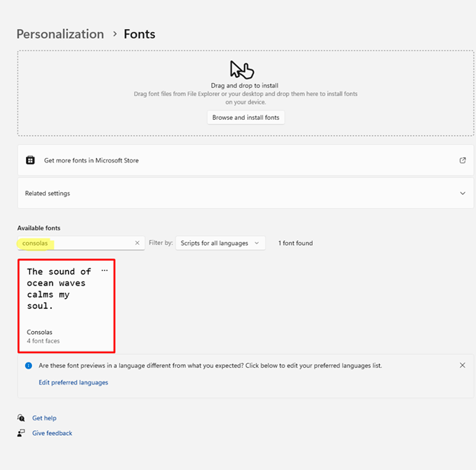Click the external link icon for Microsoft Store
Screen dimensions: 476x470
click(x=462, y=160)
